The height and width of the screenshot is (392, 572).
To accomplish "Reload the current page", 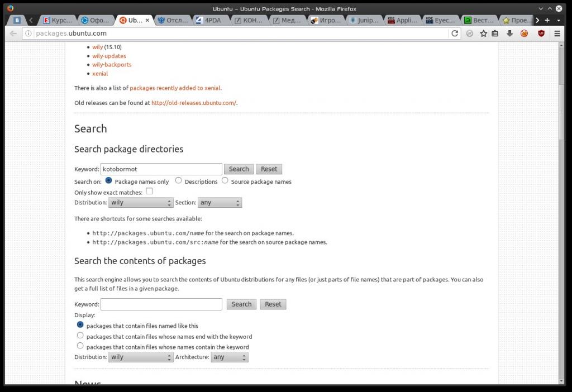I will 455,34.
